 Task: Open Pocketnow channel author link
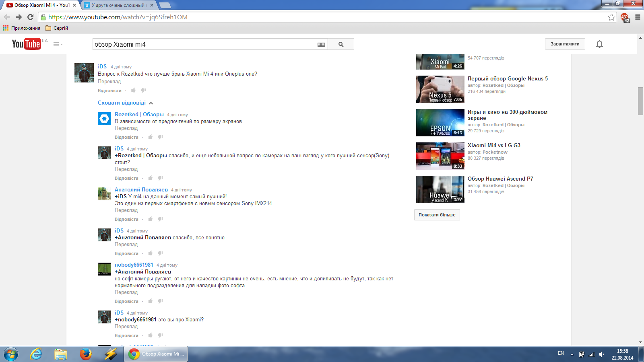495,152
